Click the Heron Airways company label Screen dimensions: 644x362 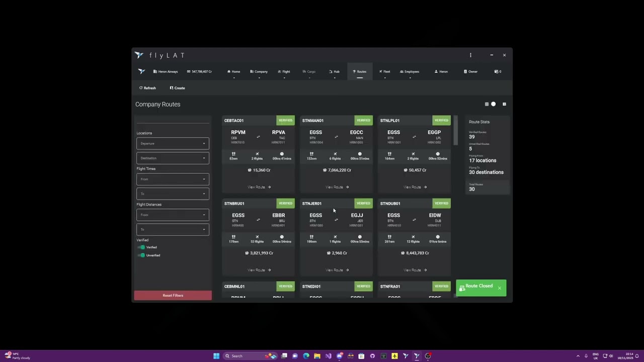coord(166,71)
